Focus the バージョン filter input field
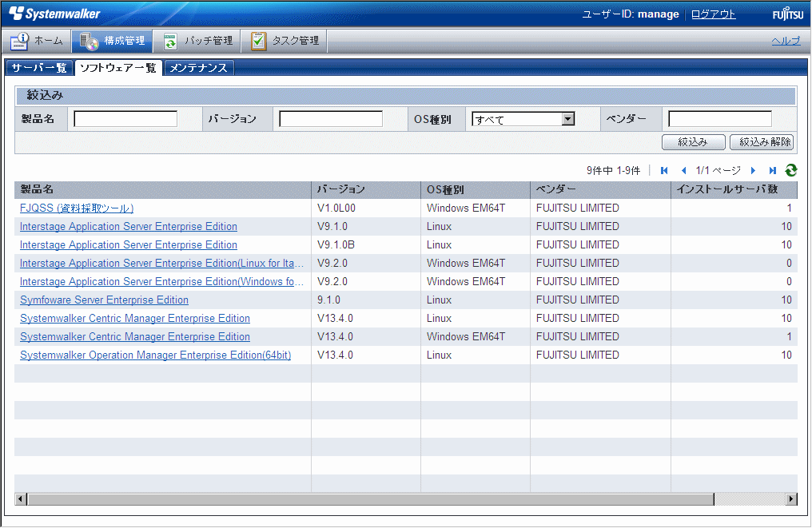Image resolution: width=812 pixels, height=528 pixels. [331, 119]
